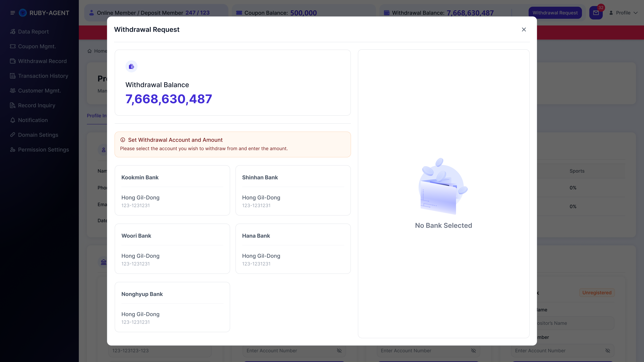Click the Home breadcrumb house icon
Screen dimensions: 644x362
click(90, 51)
